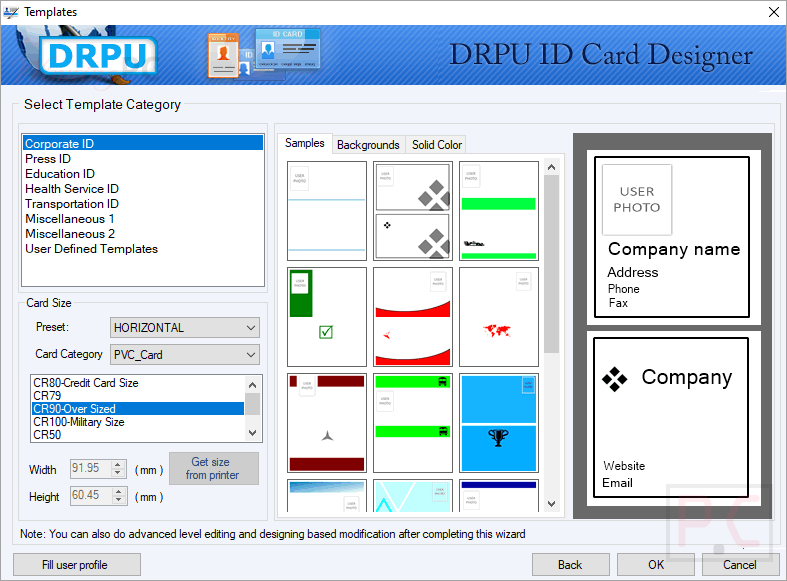Choose the green bars sample template
The width and height of the screenshot is (787, 581).
pyautogui.click(x=498, y=211)
